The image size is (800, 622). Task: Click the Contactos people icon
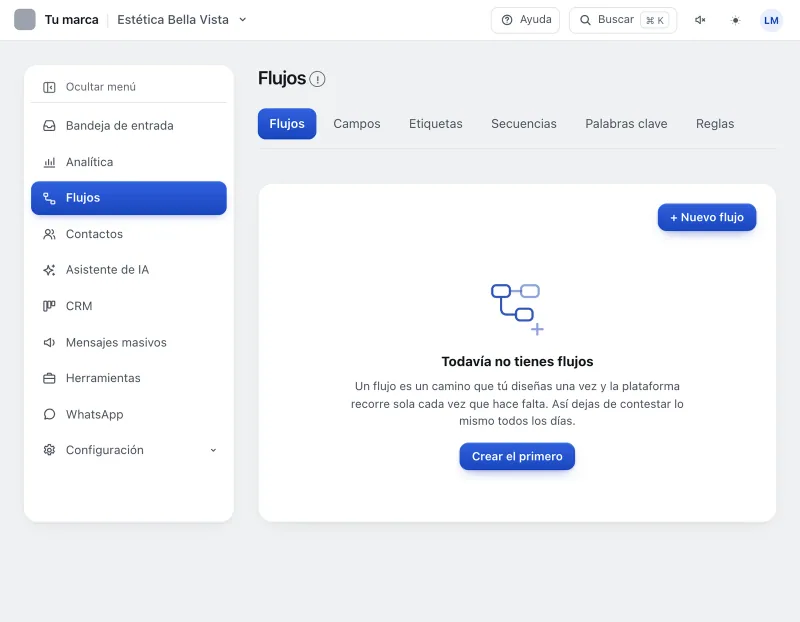pyautogui.click(x=49, y=234)
